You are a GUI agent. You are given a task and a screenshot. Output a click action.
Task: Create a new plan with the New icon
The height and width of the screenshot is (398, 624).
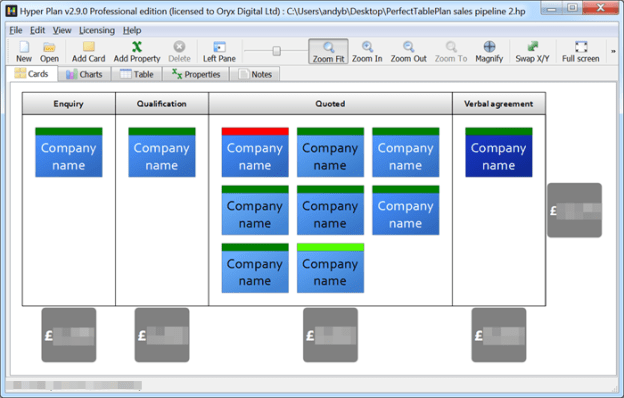24,52
